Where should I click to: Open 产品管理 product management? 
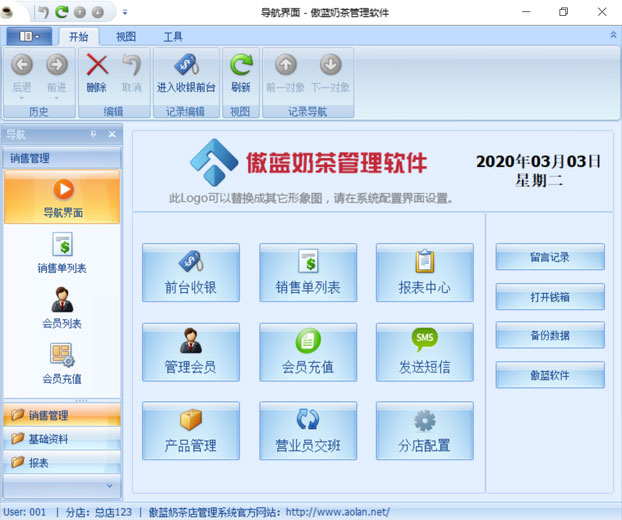190,430
